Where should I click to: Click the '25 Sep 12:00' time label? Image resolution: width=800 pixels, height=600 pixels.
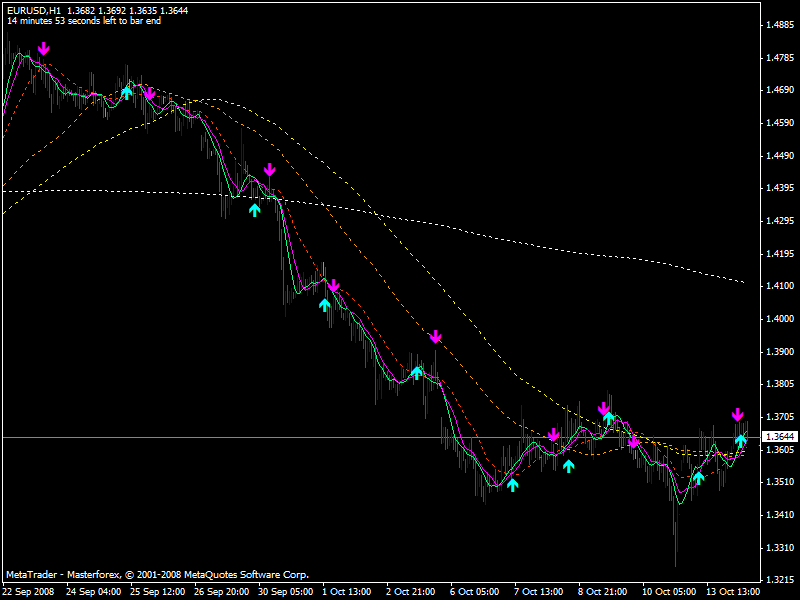coord(158,592)
